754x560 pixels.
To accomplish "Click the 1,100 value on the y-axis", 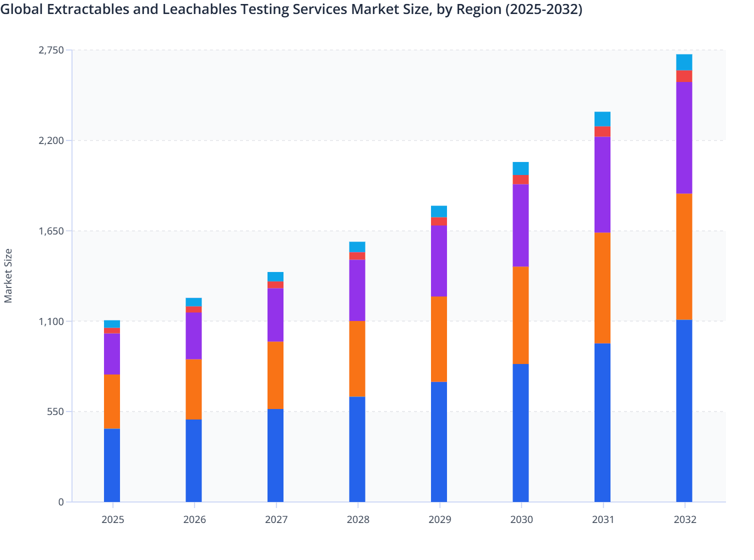I will tap(51, 320).
